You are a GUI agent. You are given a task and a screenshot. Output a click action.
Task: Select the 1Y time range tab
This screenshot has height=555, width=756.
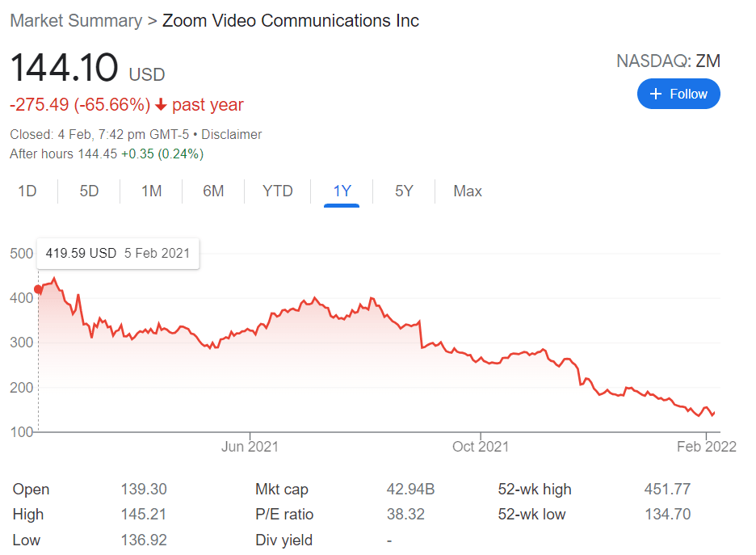point(342,191)
